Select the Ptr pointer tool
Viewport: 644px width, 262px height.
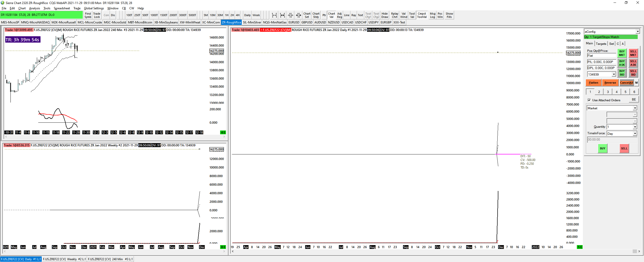tap(324, 15)
